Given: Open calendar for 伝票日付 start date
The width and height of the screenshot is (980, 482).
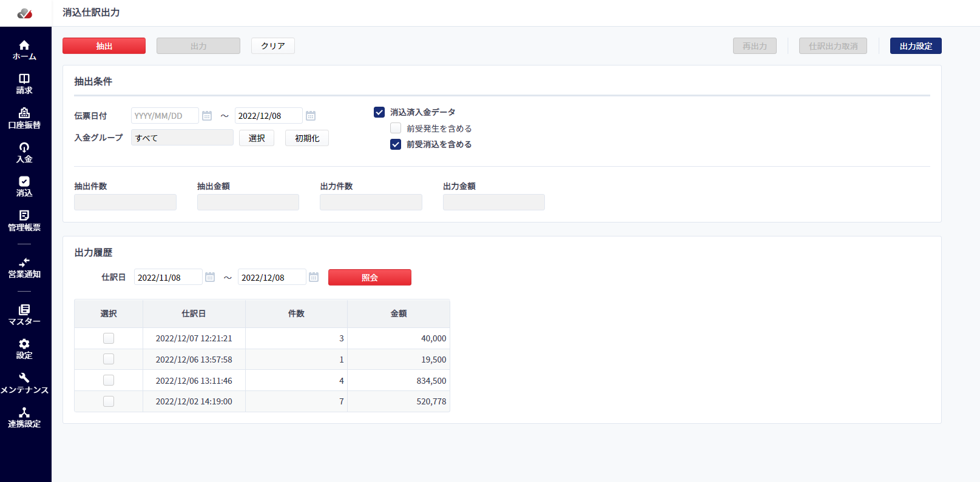Looking at the screenshot, I should pos(207,116).
